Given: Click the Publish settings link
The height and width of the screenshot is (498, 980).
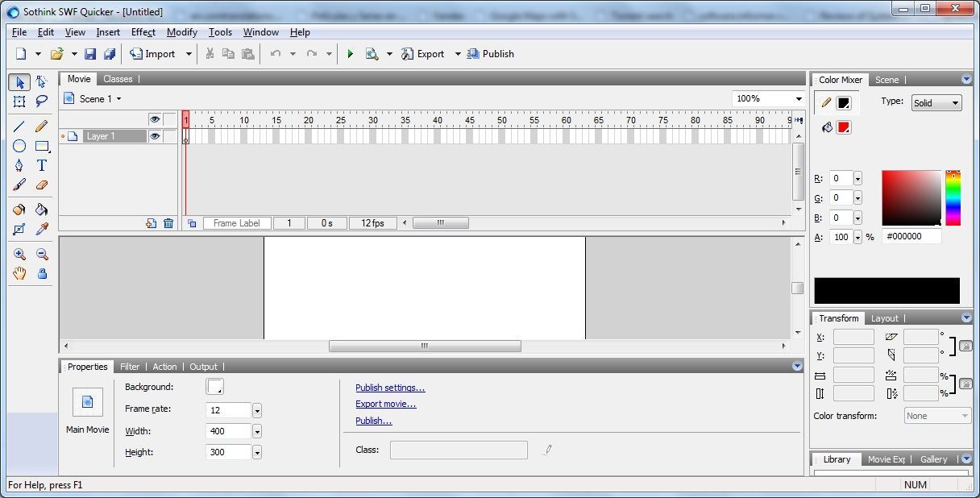Looking at the screenshot, I should (x=390, y=388).
